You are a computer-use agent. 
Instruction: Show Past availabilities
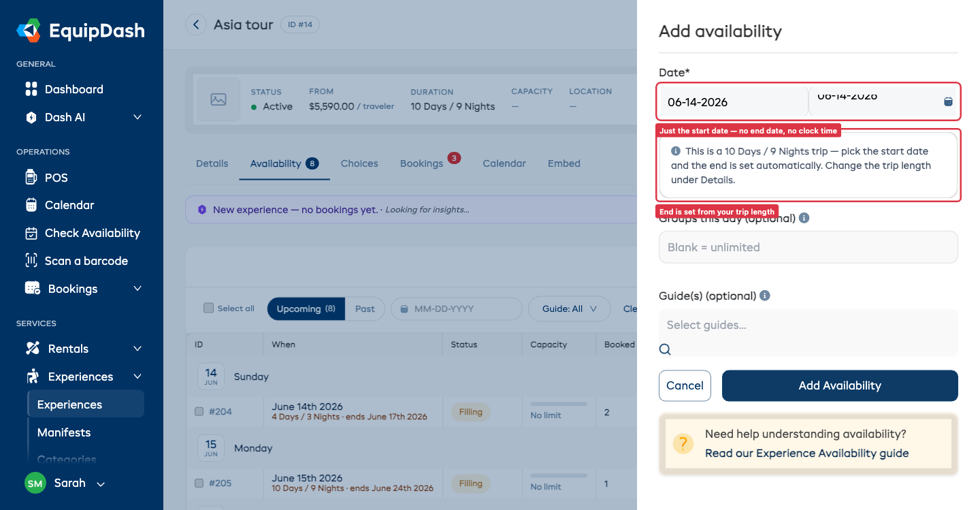[365, 308]
